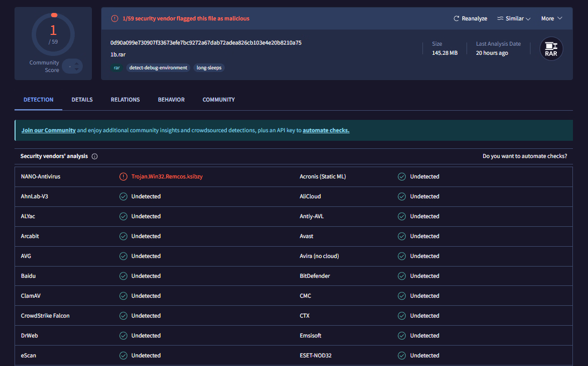
Task: Click the Avast undetected check icon
Action: [401, 236]
